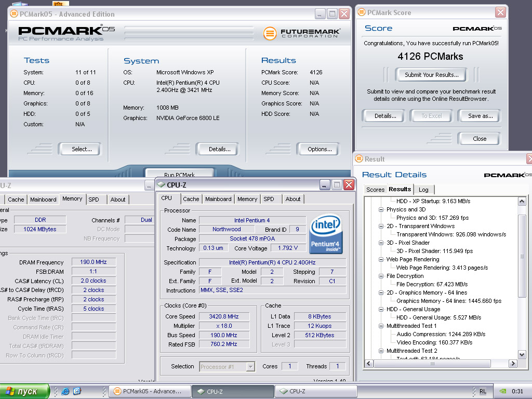Click Close button in Score dialog
Viewport: 532px width, 399px height.
pos(478,138)
